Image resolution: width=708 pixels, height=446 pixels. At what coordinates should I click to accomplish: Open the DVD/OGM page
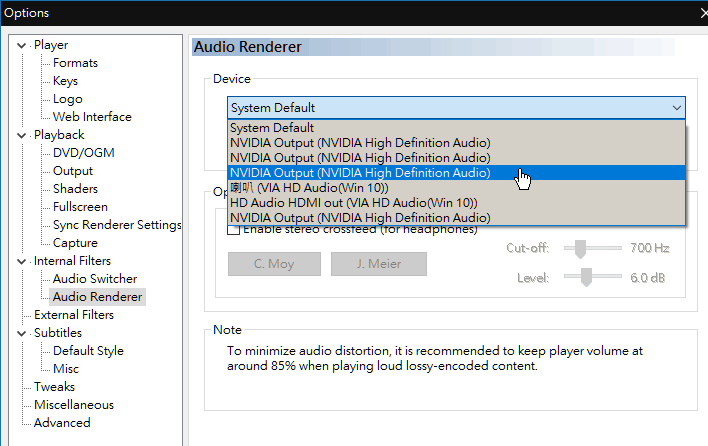84,153
